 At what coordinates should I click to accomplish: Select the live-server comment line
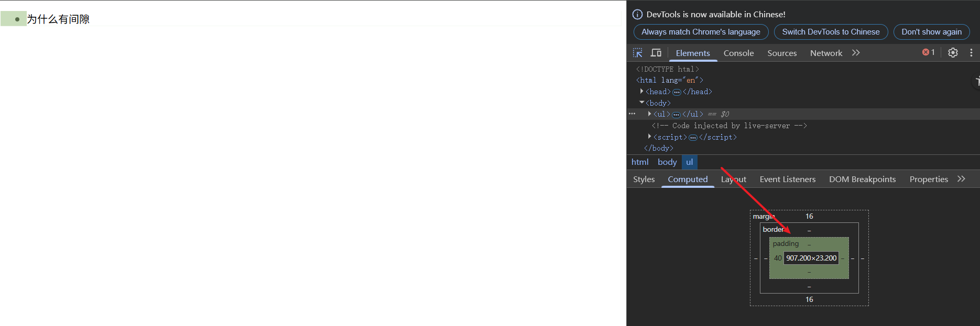[x=729, y=126]
